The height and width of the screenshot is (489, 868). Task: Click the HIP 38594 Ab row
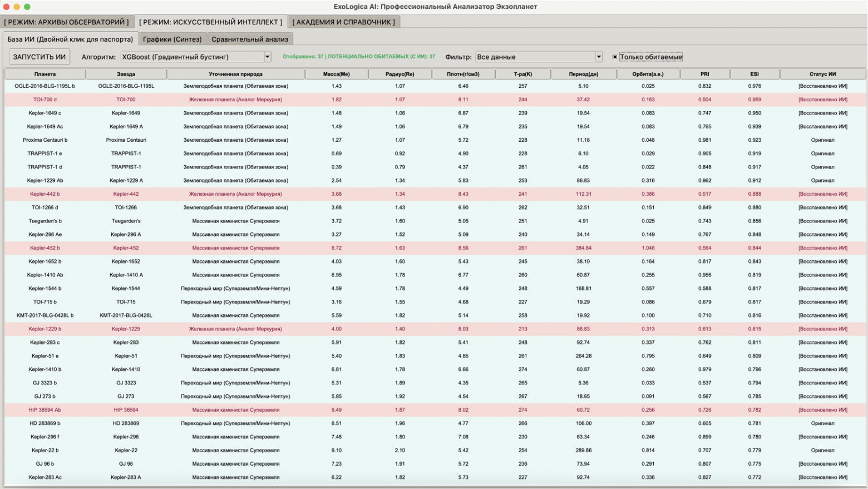(45, 410)
